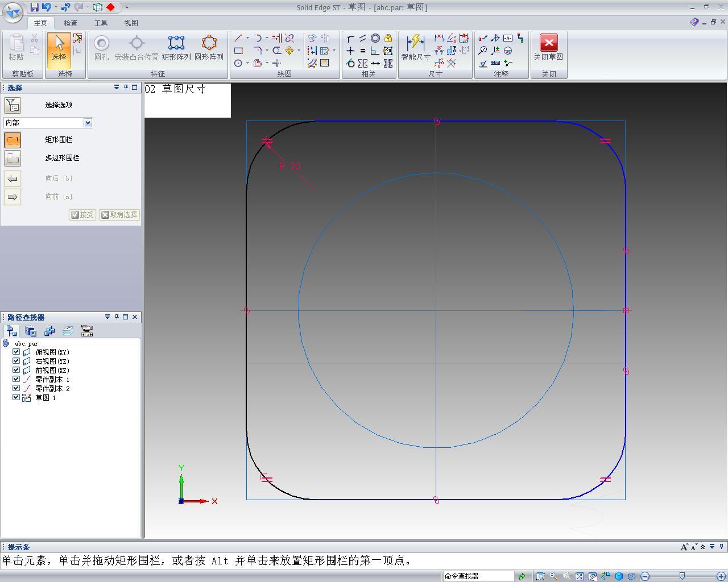Viewport: 728px width, 582px height.
Task: Uncheck the 俯视图(XY) plane checkbox
Action: [x=16, y=352]
